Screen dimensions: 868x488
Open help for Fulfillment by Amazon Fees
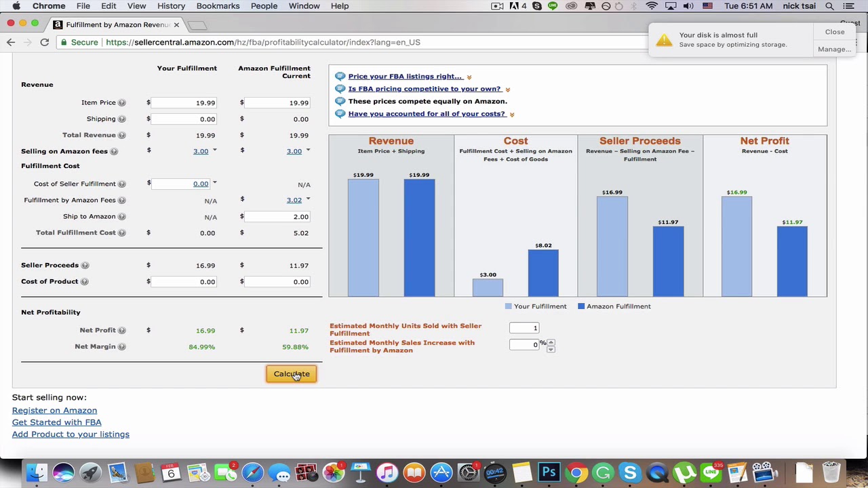[122, 201]
